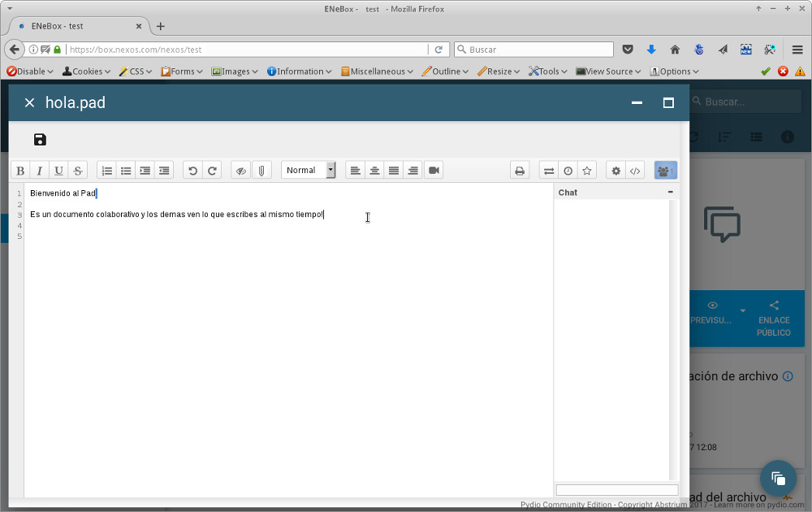Open the Resize dropdown menu
812x512 pixels.
click(x=499, y=71)
